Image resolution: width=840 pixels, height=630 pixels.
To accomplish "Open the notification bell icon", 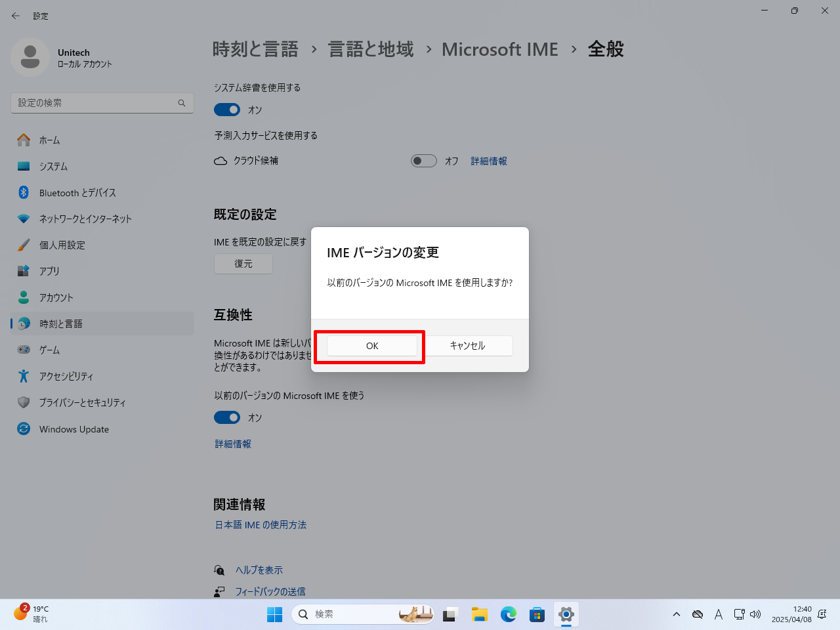I will (822, 614).
